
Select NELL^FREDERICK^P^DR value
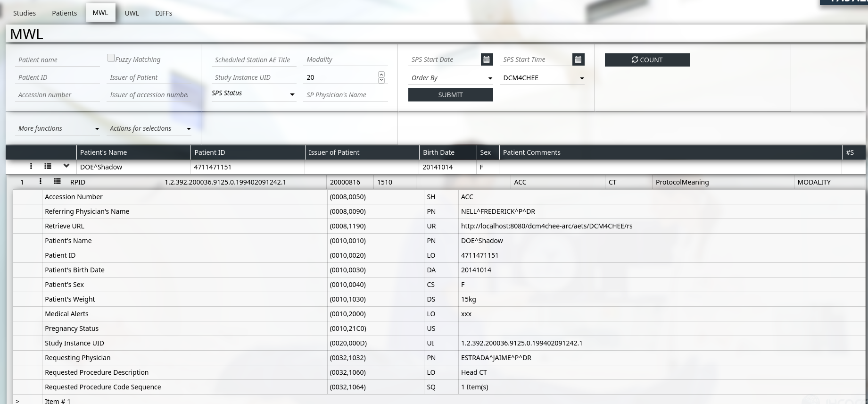(498, 211)
